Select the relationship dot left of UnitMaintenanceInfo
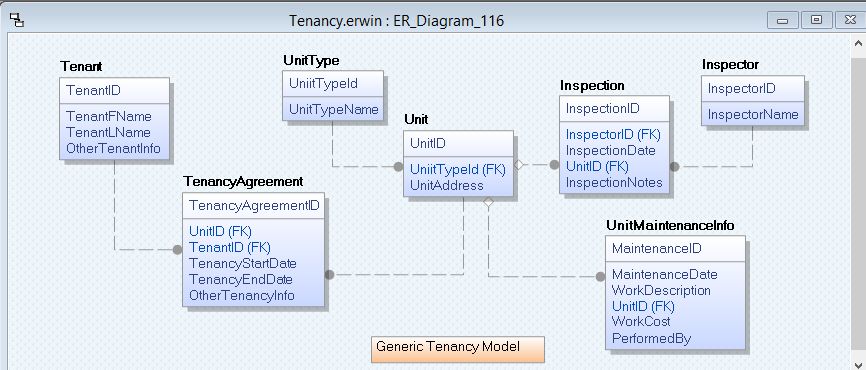This screenshot has height=370, width=866. point(600,277)
